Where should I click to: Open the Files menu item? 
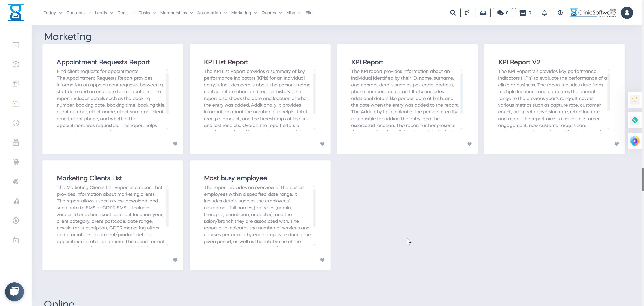click(x=310, y=13)
